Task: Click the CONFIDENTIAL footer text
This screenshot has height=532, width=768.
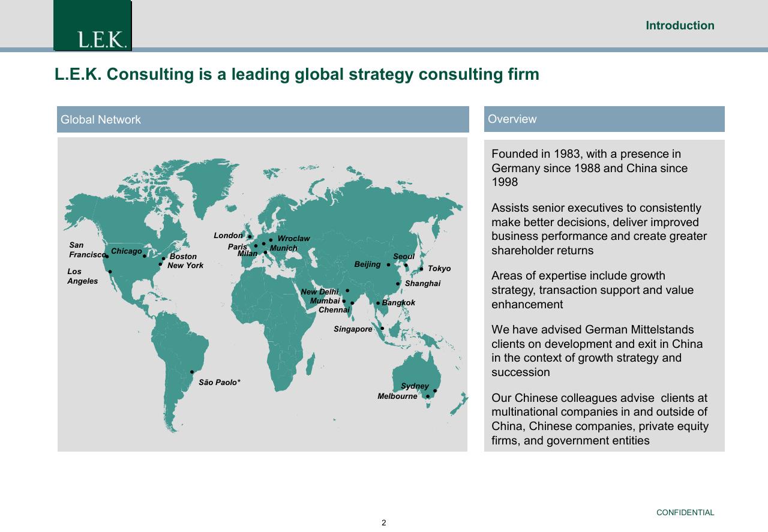Action: [685, 513]
